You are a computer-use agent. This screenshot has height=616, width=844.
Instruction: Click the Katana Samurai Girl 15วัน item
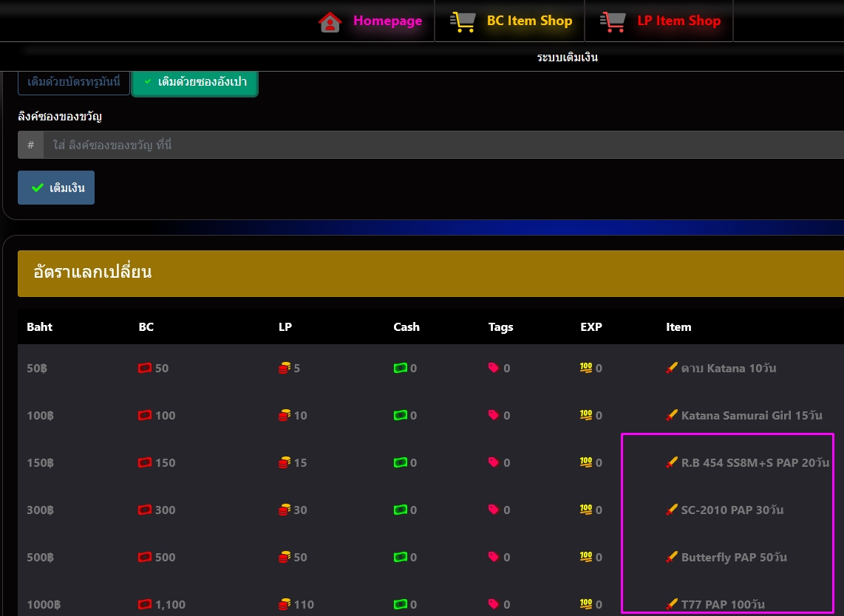(x=751, y=415)
